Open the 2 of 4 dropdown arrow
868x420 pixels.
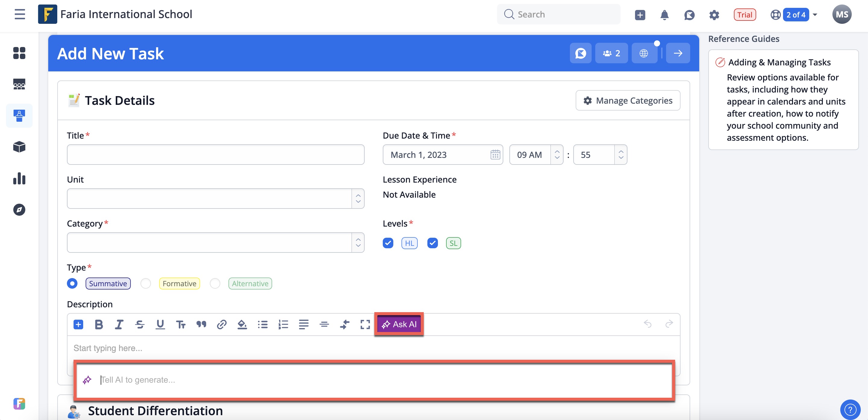click(815, 15)
